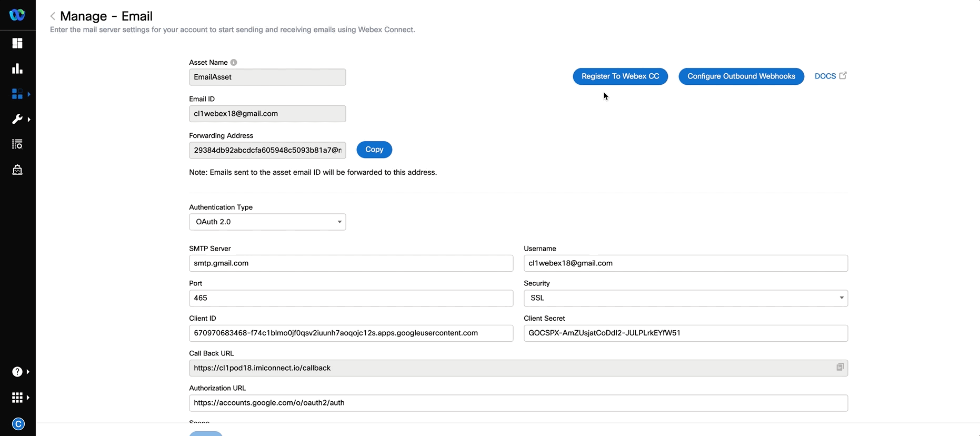Image resolution: width=980 pixels, height=436 pixels.
Task: Click Register To Webex CC button
Action: coord(620,76)
